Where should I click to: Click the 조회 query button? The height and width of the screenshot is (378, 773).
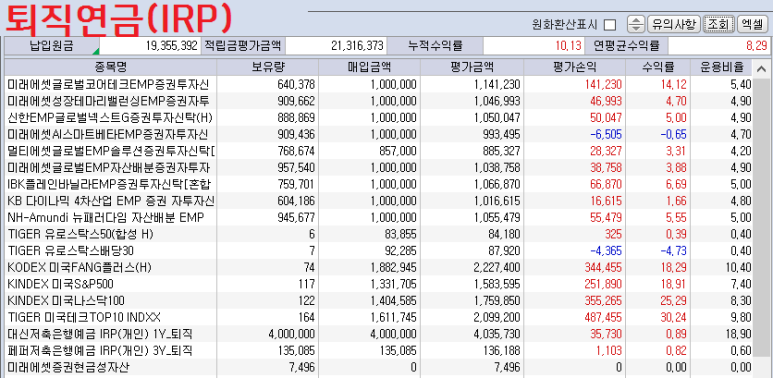(x=719, y=24)
